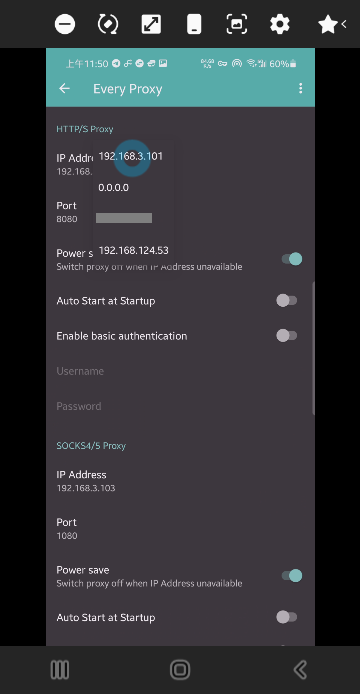Image resolution: width=360 pixels, height=694 pixels.
Task: Tap the Android home navigation button
Action: tap(180, 670)
